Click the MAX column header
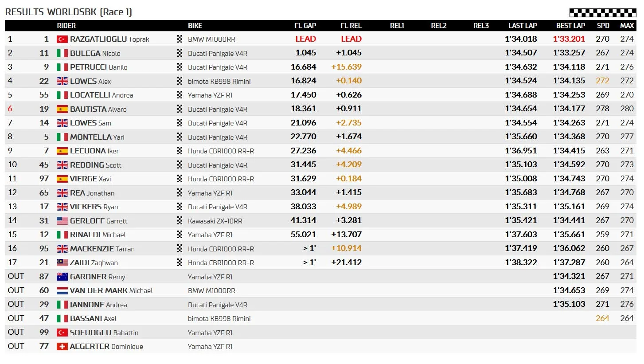Image resolution: width=644 pixels, height=364 pixels. pyautogui.click(x=627, y=26)
